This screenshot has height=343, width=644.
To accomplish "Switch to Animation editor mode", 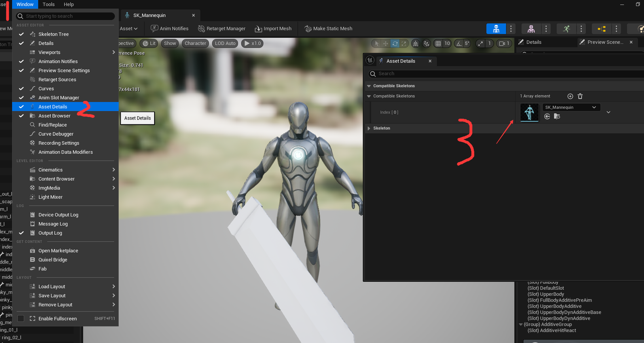I will 566,29.
